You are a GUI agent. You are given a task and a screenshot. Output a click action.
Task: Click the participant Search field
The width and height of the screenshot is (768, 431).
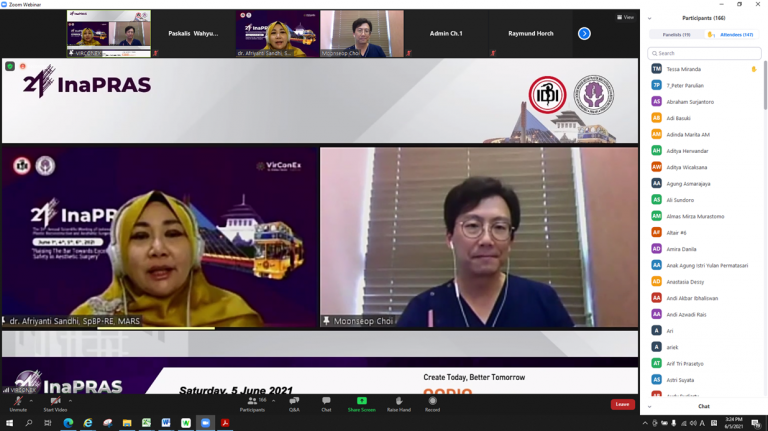pos(705,53)
